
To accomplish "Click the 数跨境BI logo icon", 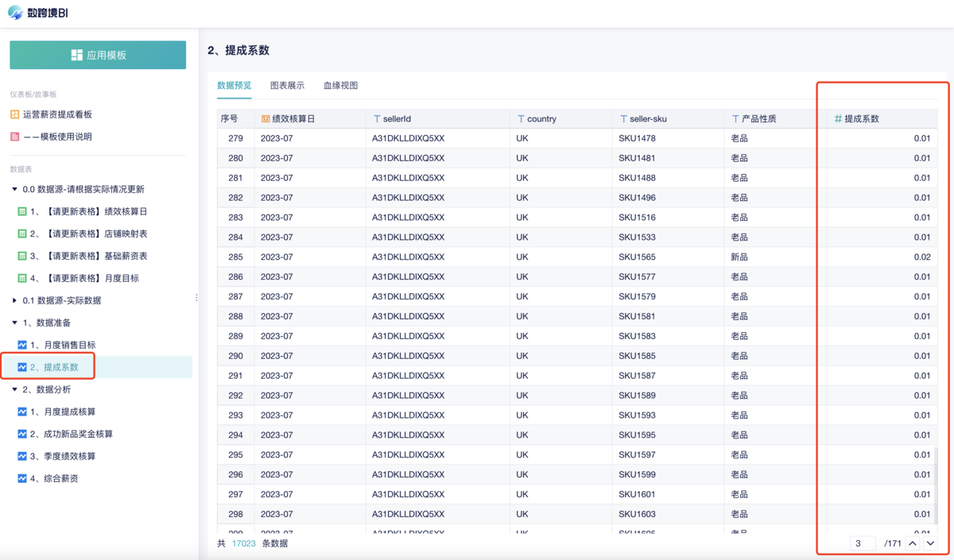I will point(15,13).
